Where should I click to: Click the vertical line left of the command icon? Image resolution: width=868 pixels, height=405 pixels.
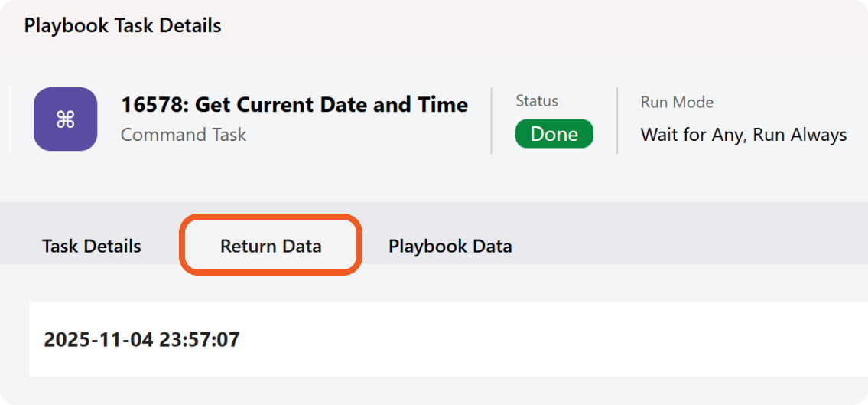point(9,120)
